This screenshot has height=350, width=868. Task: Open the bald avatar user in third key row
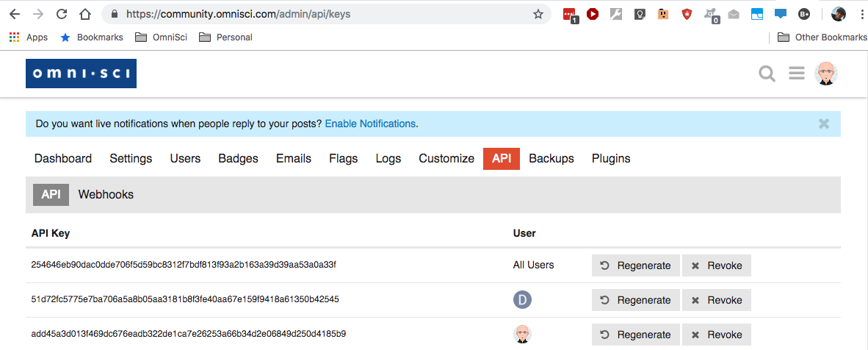pos(523,335)
